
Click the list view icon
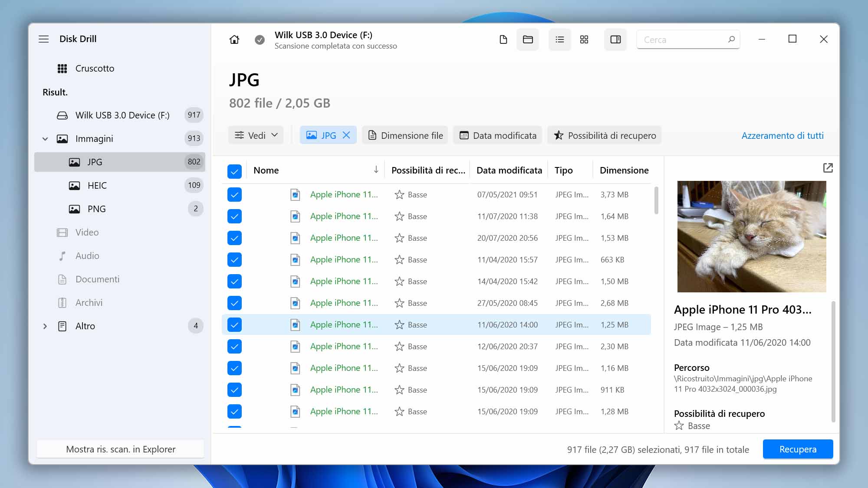coord(559,39)
